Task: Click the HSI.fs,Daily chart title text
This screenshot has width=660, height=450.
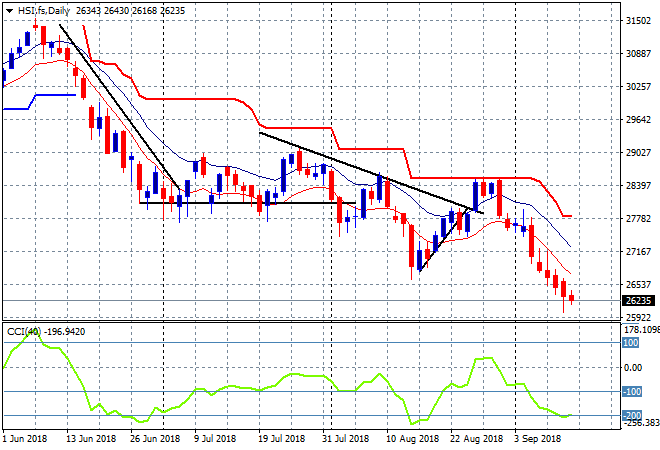Action: [44, 11]
